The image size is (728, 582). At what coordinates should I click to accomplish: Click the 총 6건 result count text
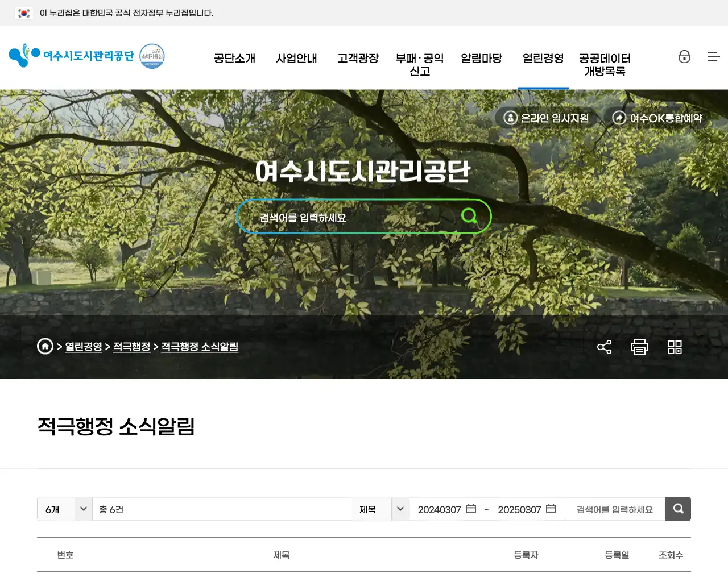(x=111, y=509)
